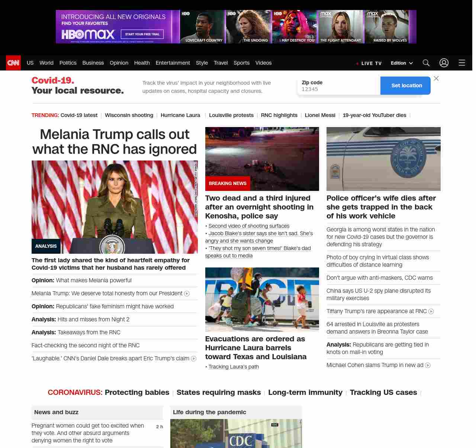Start free trial in HBO Max ad
This screenshot has width=476, height=448.
click(x=142, y=34)
